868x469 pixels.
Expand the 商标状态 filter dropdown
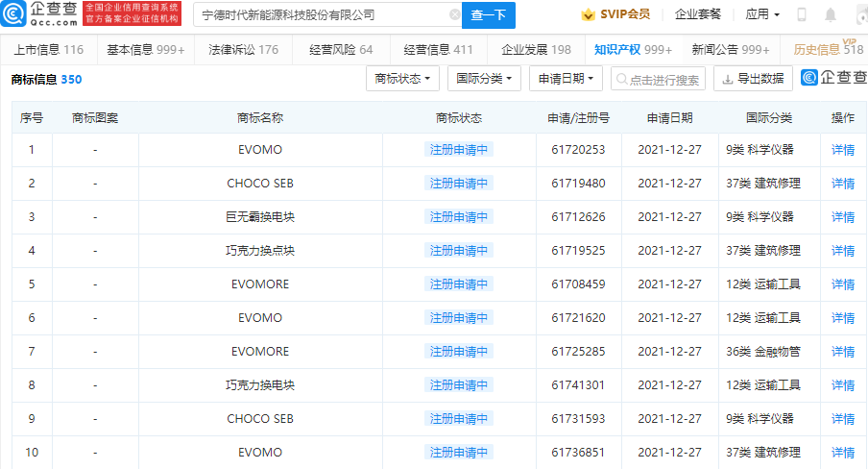coord(402,79)
